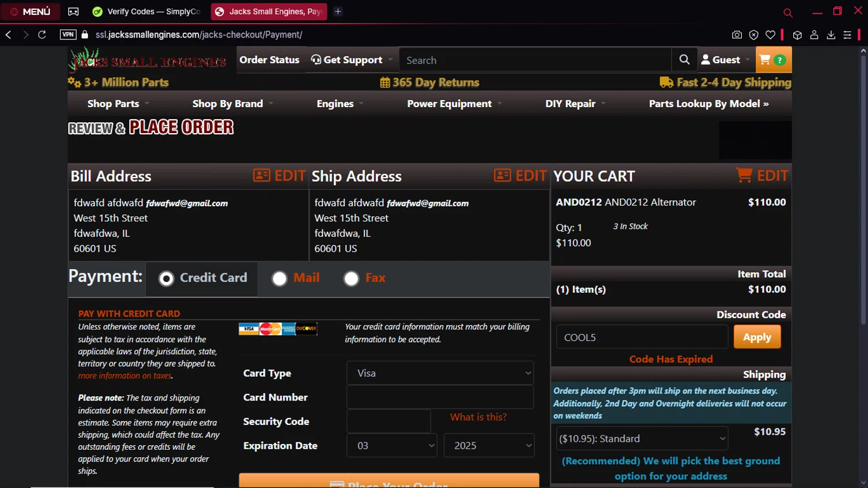Open the easy setup sliders icon
Image resolution: width=868 pixels, height=488 pixels.
tap(847, 35)
